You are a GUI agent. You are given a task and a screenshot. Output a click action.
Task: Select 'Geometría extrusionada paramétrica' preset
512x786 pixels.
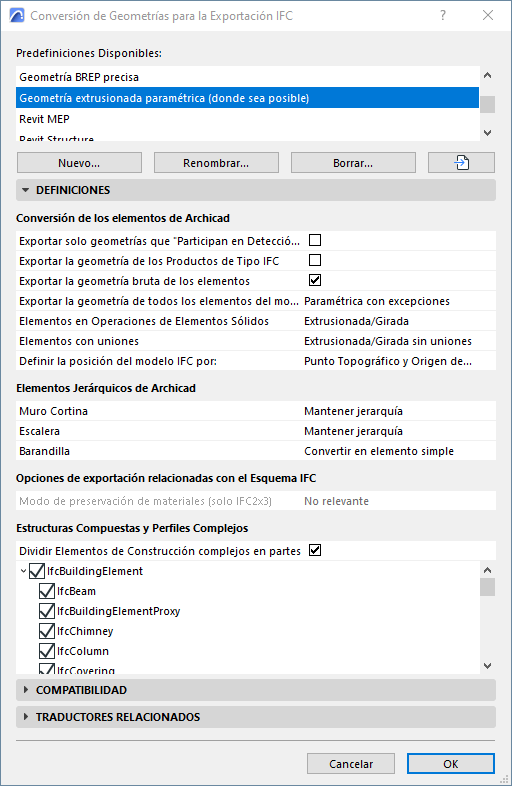pyautogui.click(x=247, y=98)
